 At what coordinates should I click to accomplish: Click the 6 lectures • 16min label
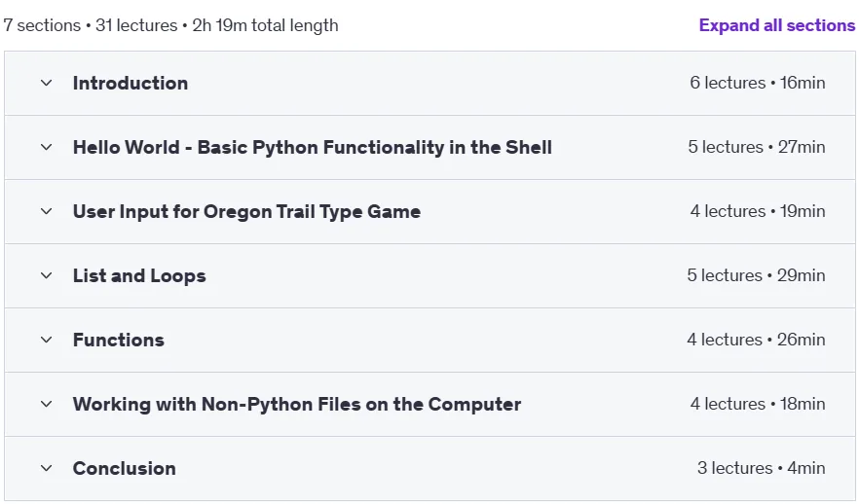[757, 83]
